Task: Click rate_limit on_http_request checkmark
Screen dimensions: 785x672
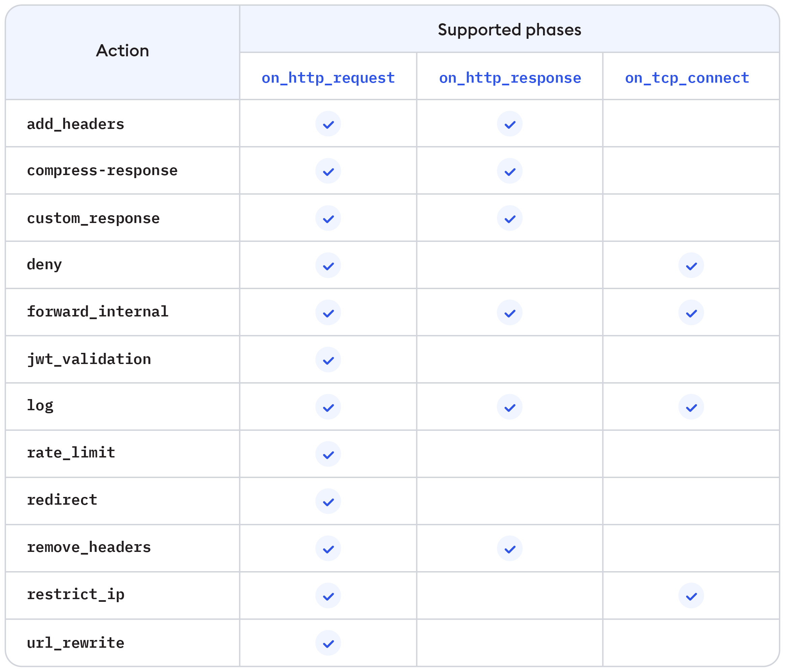Action: pos(328,454)
